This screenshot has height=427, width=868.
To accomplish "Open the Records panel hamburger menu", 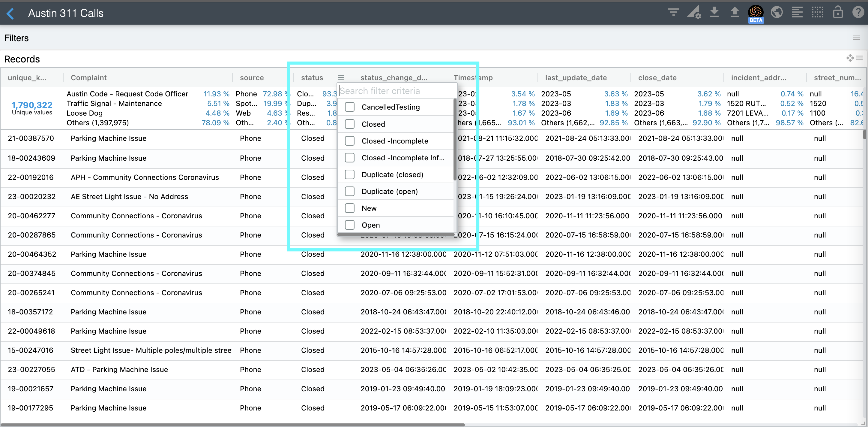I will click(859, 58).
